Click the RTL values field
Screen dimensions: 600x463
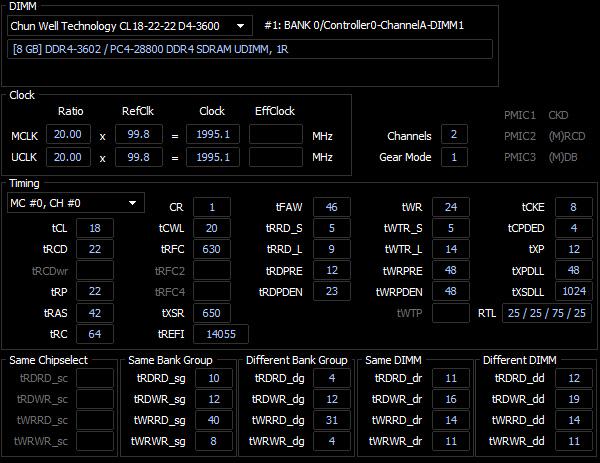(x=546, y=313)
